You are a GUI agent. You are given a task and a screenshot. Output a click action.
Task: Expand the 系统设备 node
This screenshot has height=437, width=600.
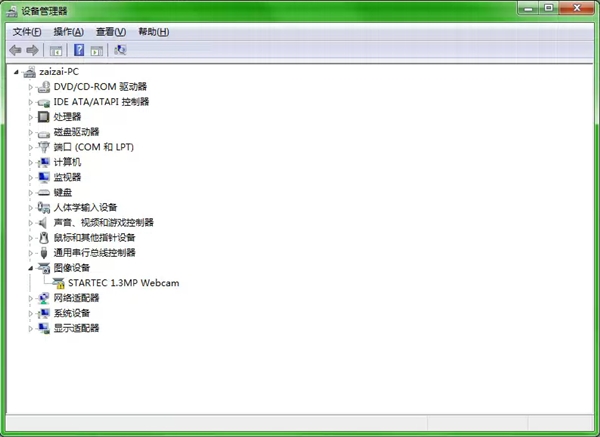(31, 314)
